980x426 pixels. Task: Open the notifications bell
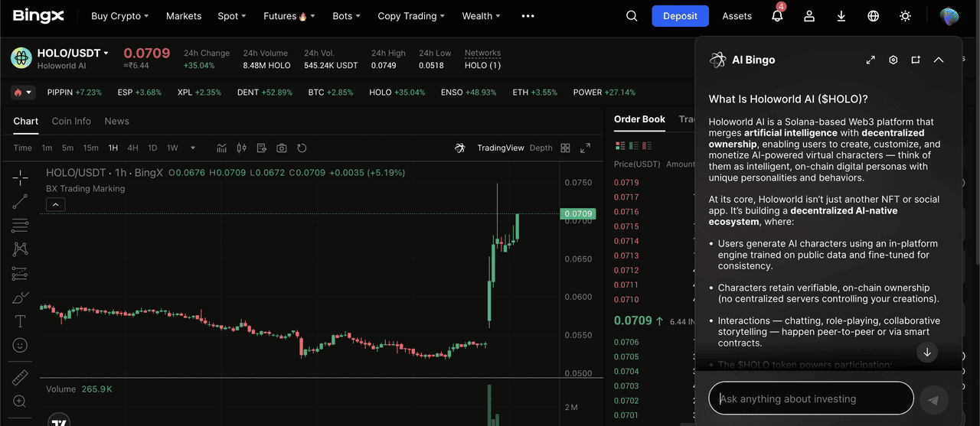click(x=777, y=16)
